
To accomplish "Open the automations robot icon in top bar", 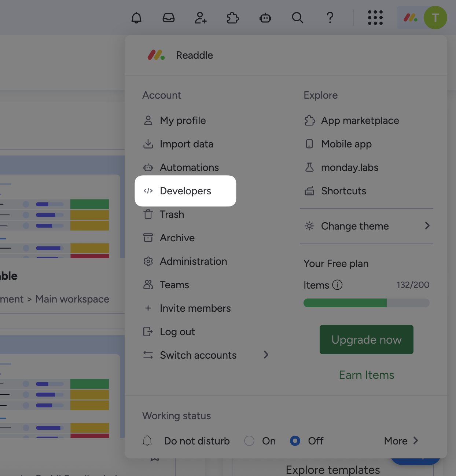I will 265,18.
